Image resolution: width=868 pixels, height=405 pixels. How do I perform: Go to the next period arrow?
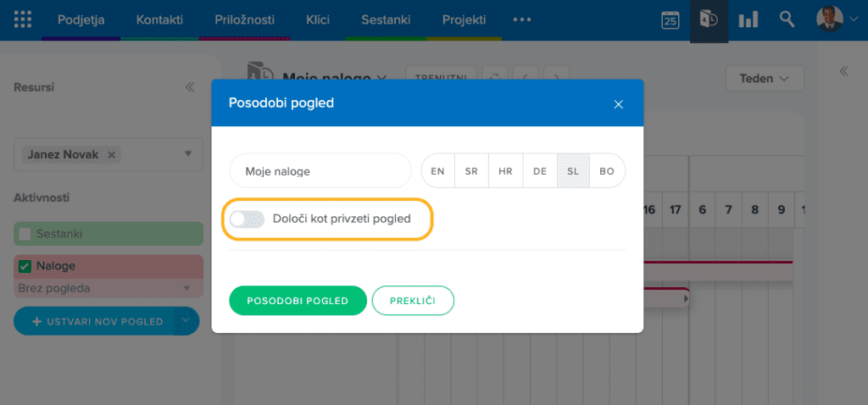(557, 77)
